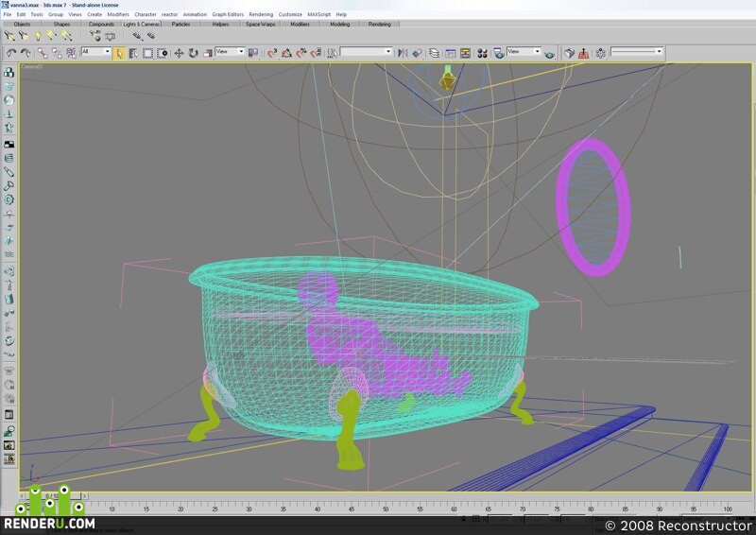This screenshot has width=756, height=535.
Task: Click the Select by Name icon
Action: [x=133, y=53]
